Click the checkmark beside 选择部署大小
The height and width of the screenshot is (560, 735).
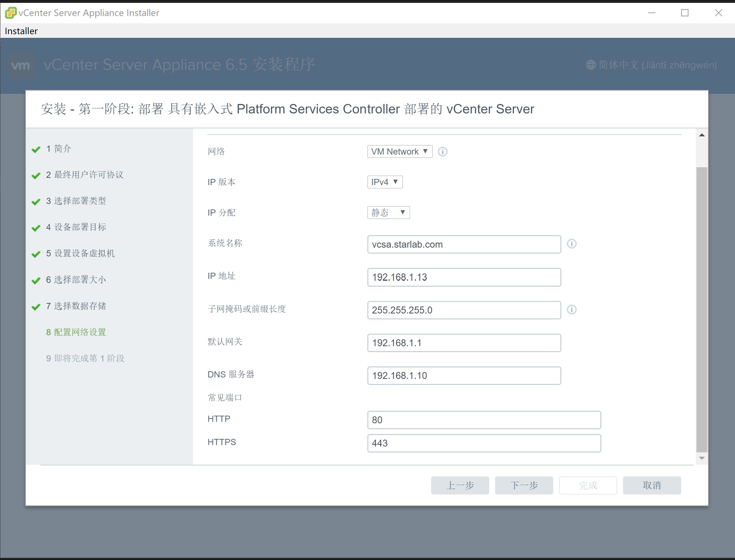pos(36,280)
